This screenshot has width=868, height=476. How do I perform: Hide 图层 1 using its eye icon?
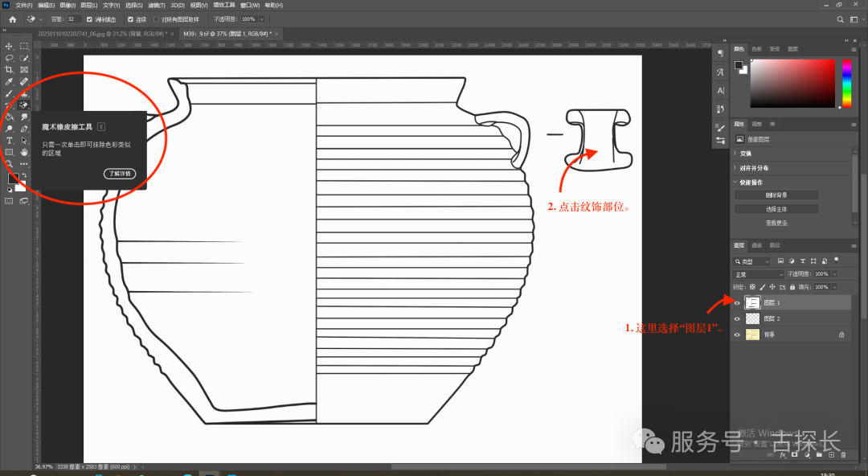(737, 302)
